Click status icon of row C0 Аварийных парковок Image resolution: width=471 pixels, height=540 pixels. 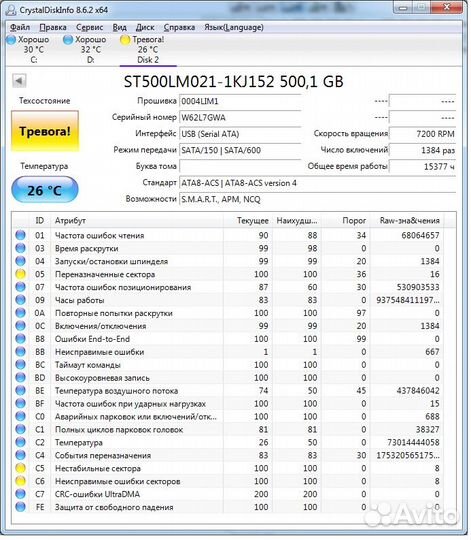pyautogui.click(x=21, y=416)
